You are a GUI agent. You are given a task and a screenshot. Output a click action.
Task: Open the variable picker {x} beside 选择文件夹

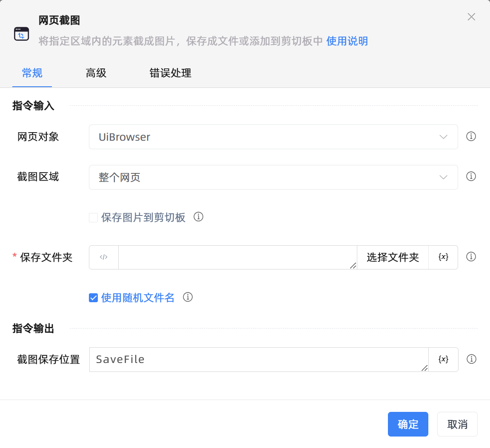444,257
